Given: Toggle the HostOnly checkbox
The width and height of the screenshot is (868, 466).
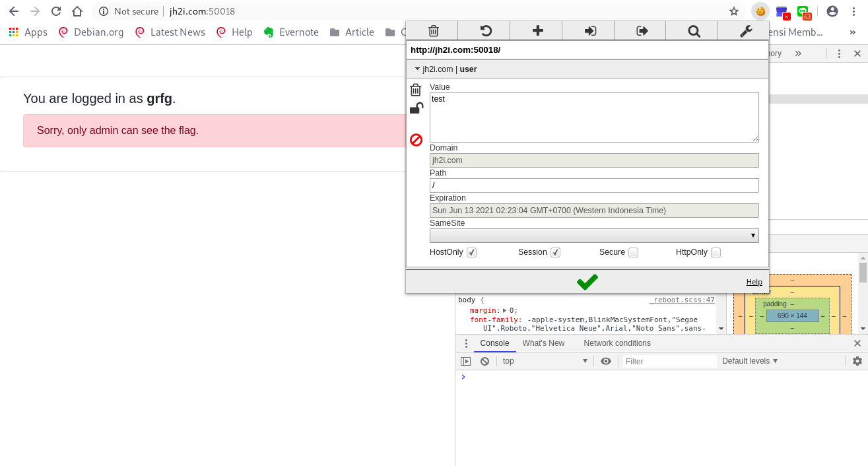Looking at the screenshot, I should [471, 252].
